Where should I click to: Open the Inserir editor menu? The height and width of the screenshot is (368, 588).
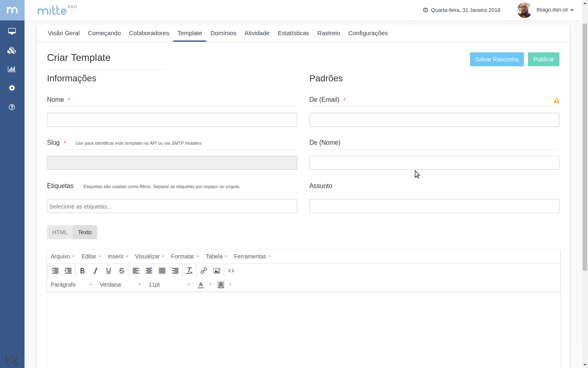118,256
